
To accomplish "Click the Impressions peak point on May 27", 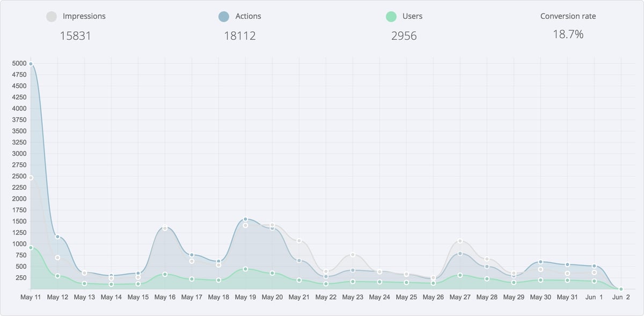I will pyautogui.click(x=460, y=241).
